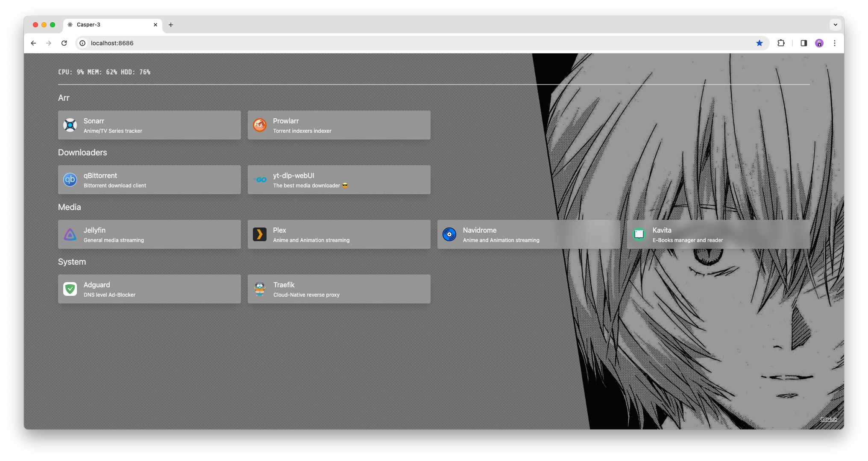The image size is (868, 461).
Task: Click the Sonarr app icon
Action: click(x=70, y=125)
